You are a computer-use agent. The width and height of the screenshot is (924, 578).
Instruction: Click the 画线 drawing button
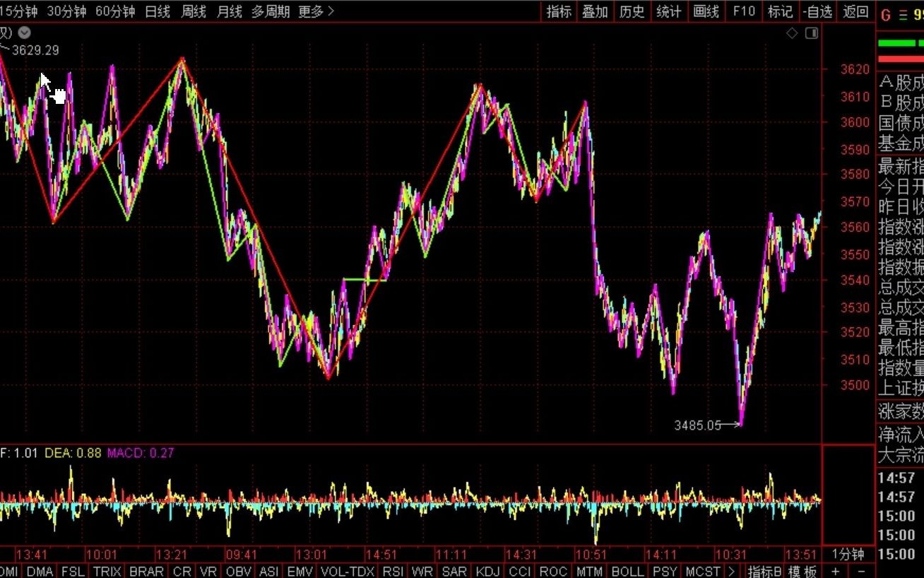click(706, 11)
